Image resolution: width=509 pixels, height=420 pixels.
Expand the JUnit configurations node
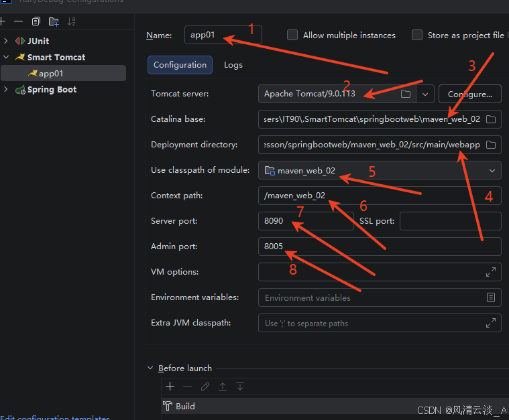6,41
